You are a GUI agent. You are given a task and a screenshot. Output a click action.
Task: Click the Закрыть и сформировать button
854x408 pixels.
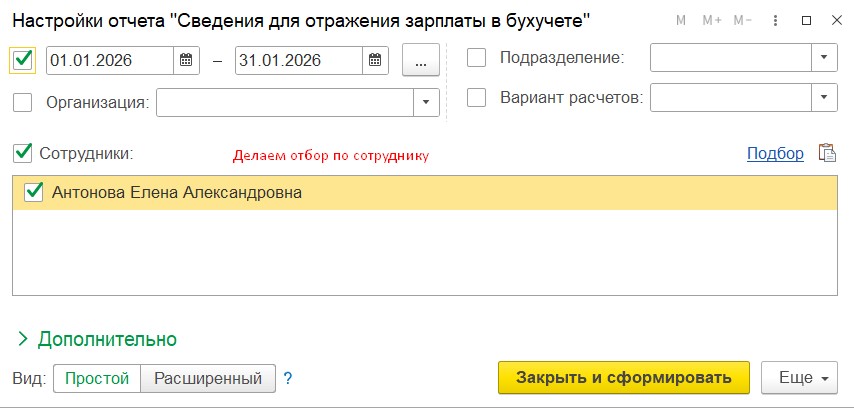tap(623, 377)
